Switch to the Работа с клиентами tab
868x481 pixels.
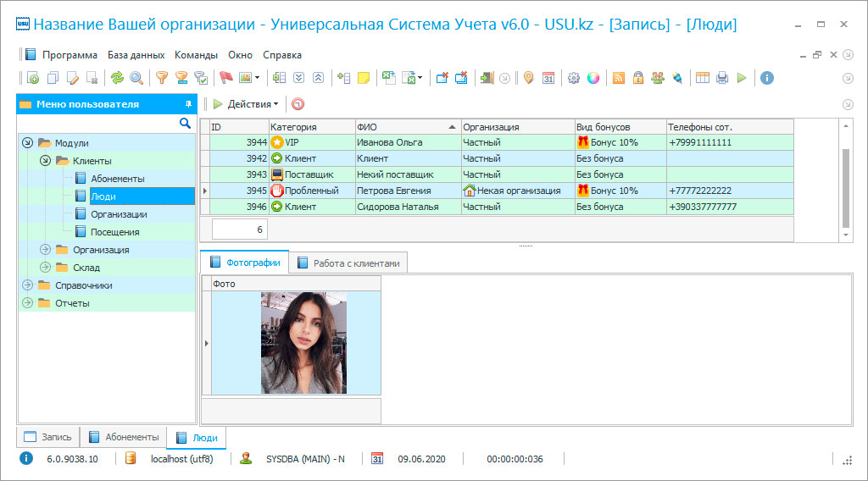(x=348, y=263)
